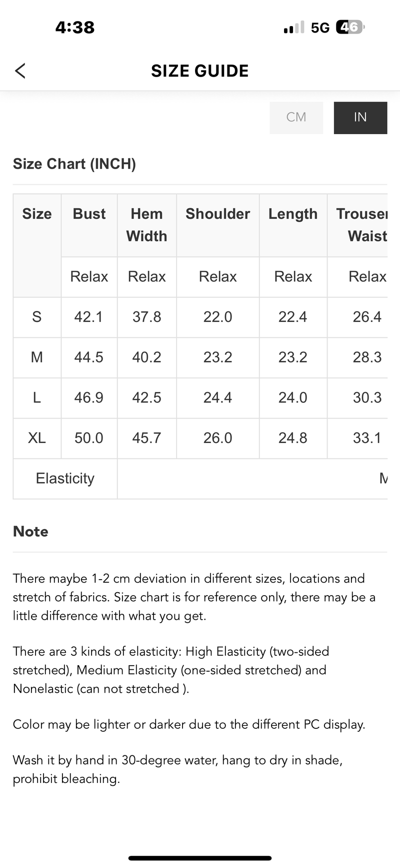Tap the Trouser Waist column header

(x=362, y=225)
